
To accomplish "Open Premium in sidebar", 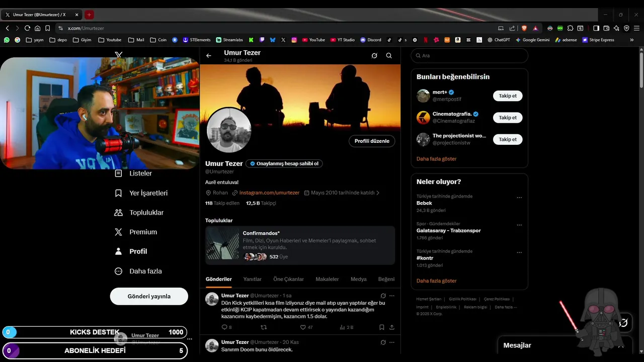I will click(136, 232).
